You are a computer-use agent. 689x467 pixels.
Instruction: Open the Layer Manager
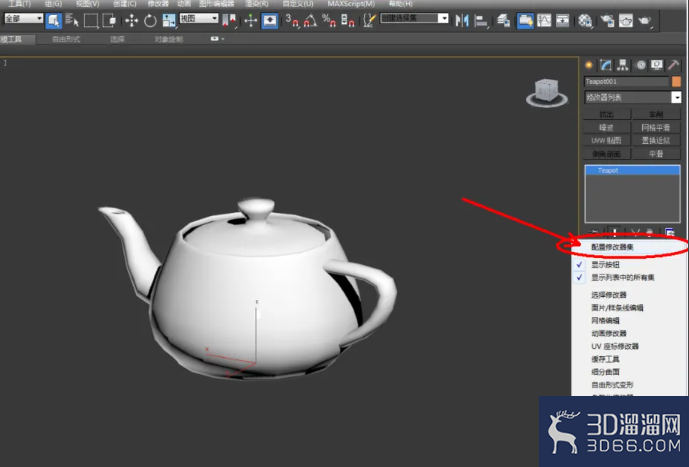click(504, 20)
